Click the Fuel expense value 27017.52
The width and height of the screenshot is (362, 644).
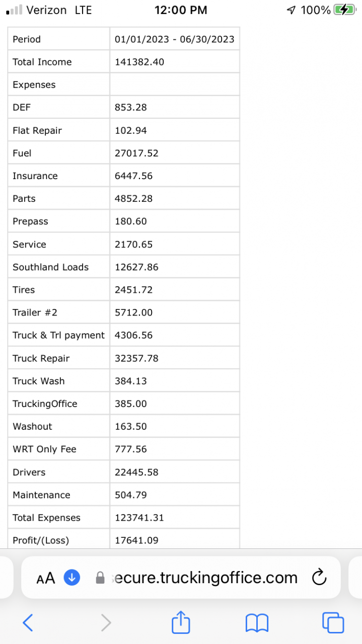136,153
